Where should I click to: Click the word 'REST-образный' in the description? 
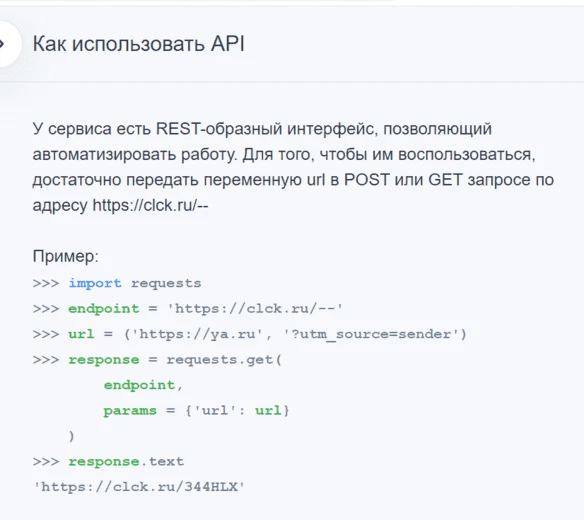219,129
